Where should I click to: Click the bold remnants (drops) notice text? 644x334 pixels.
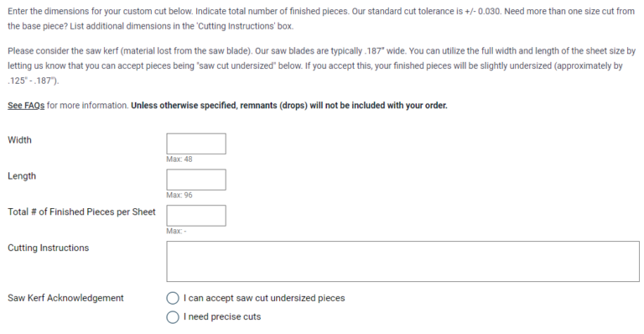(x=289, y=105)
